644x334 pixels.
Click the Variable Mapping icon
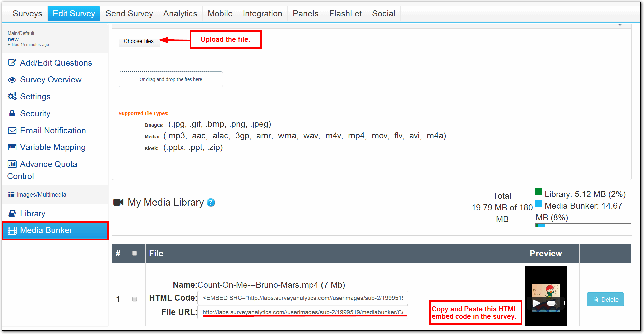point(12,147)
